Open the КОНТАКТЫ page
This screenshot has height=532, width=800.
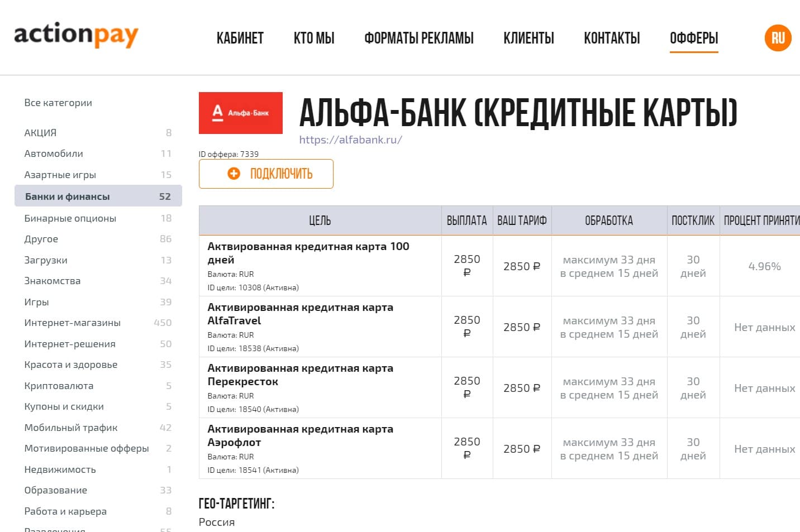pos(612,38)
